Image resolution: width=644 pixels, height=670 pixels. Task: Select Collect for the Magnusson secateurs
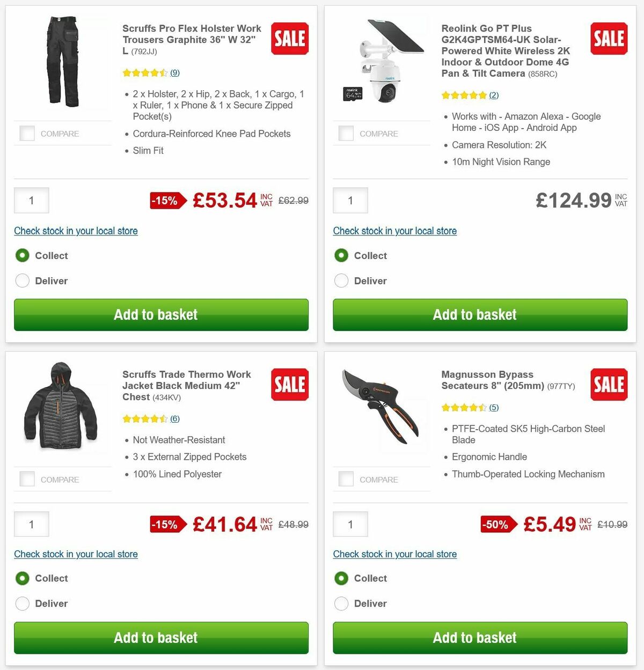pos(341,578)
